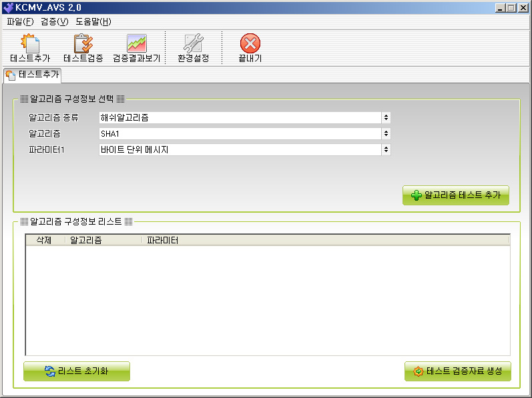Open 환경설정 settings icon

(x=194, y=48)
